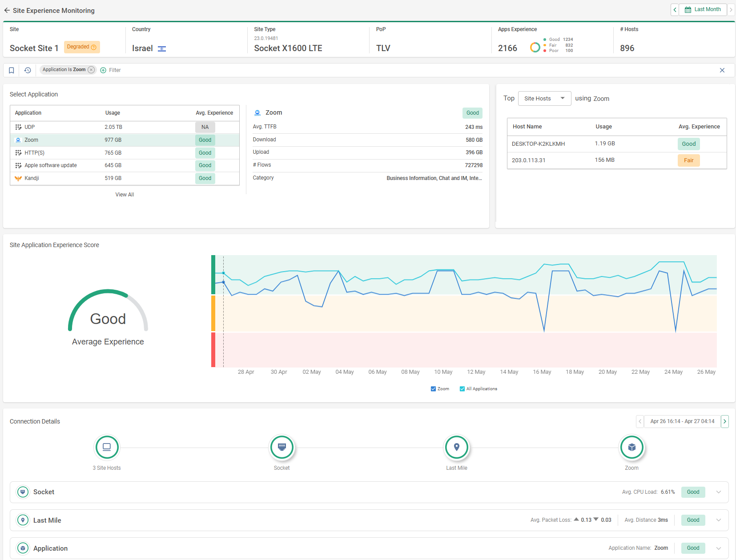Click the Zoom icon in details panel
Image resolution: width=736 pixels, height=560 pixels.
(x=257, y=113)
